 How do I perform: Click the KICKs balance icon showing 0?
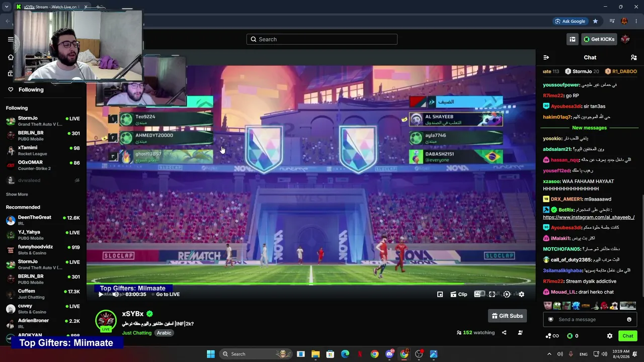(x=570, y=336)
